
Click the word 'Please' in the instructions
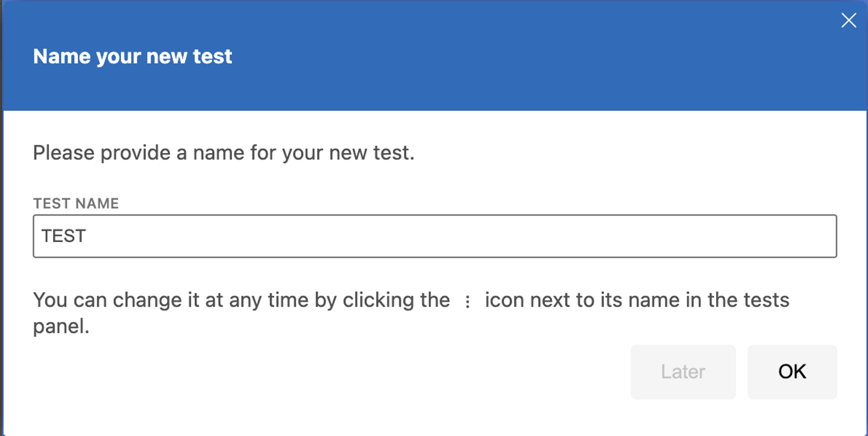click(x=64, y=153)
